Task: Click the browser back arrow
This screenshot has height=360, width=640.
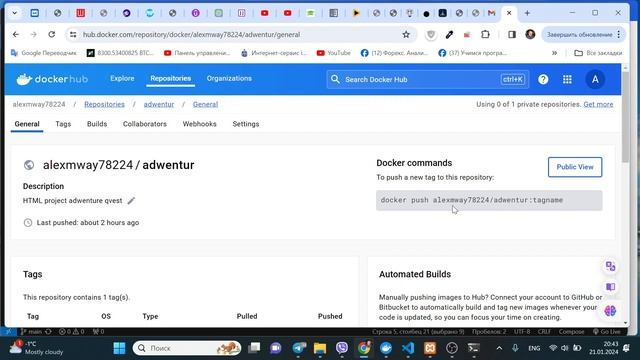Action: (x=16, y=35)
